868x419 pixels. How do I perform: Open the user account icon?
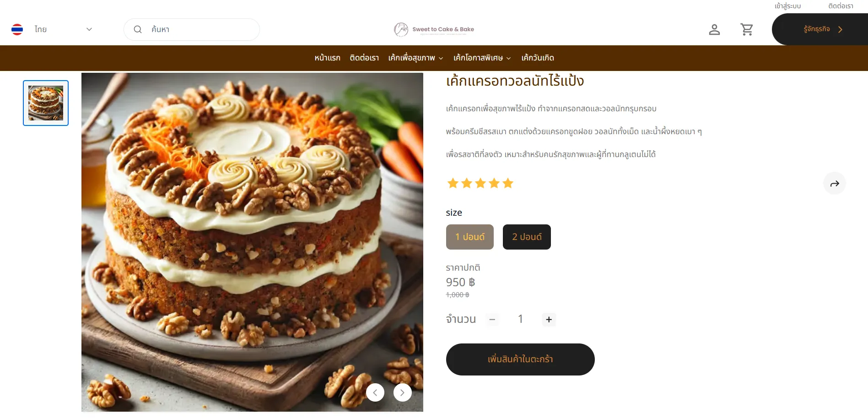coord(714,29)
